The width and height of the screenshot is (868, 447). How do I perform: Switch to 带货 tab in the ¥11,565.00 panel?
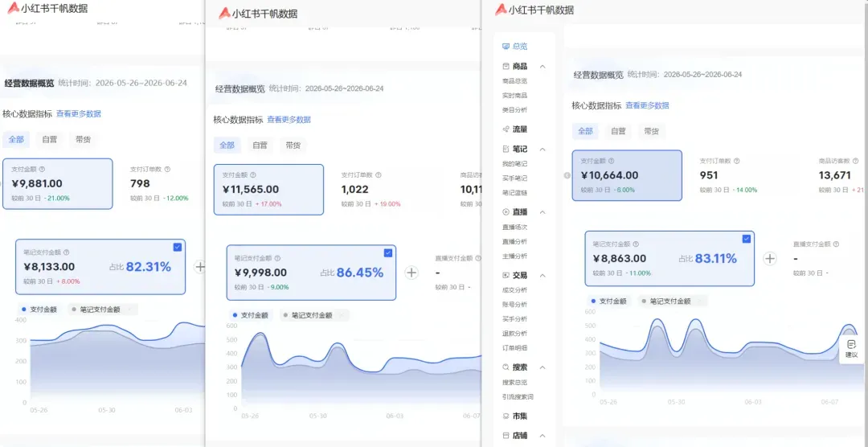[x=293, y=146]
